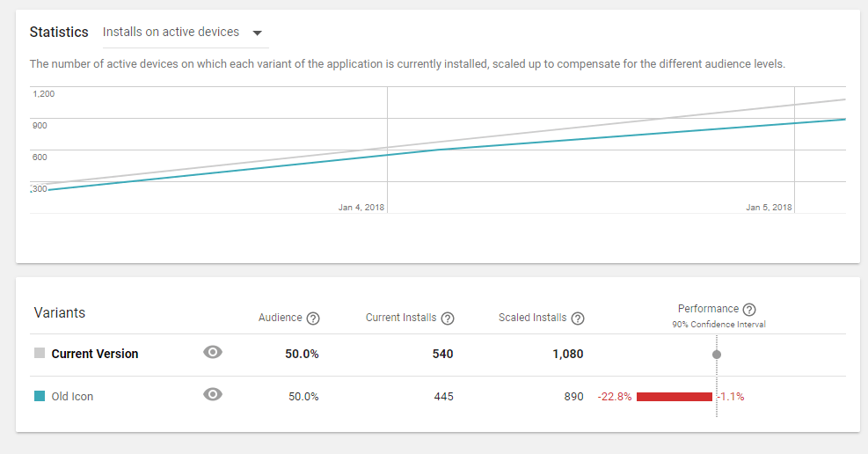Viewport: 868px width, 454px height.
Task: Open the statistics dropdown arrow
Action: 257,33
